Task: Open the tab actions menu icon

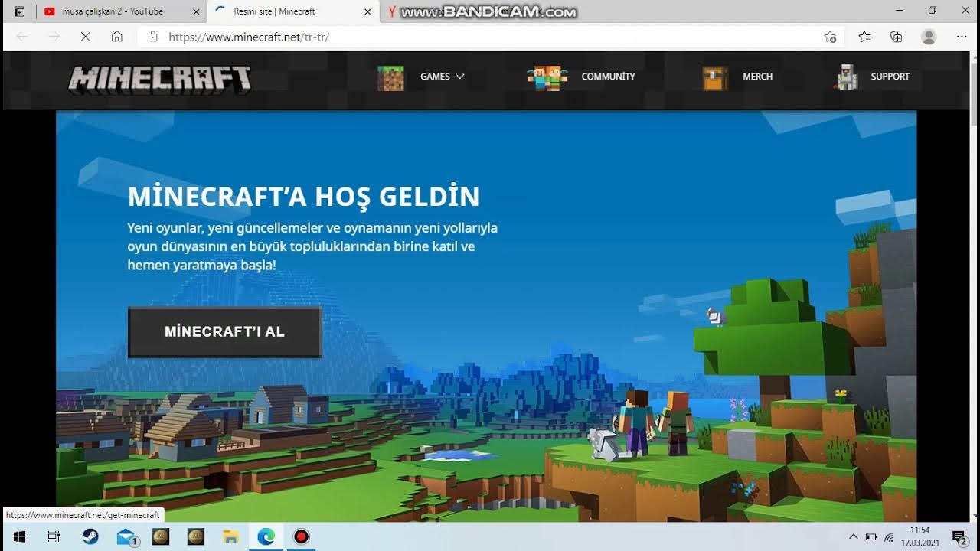Action: (20, 11)
